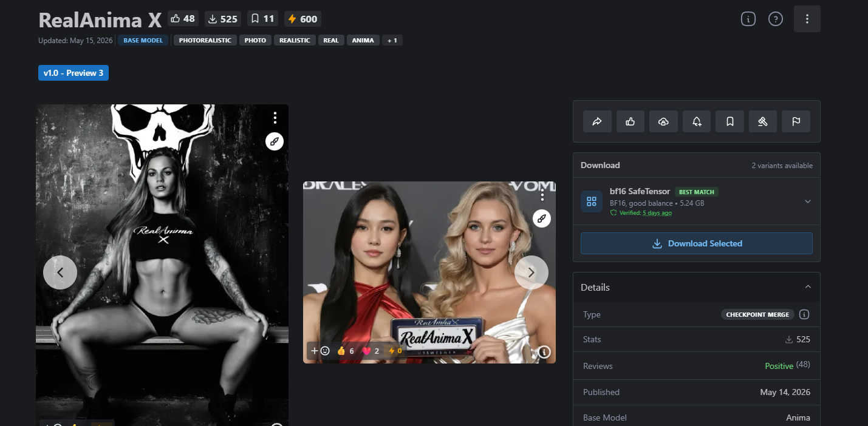Click the heart reaction showing 2
The width and height of the screenshot is (868, 426).
pos(371,351)
